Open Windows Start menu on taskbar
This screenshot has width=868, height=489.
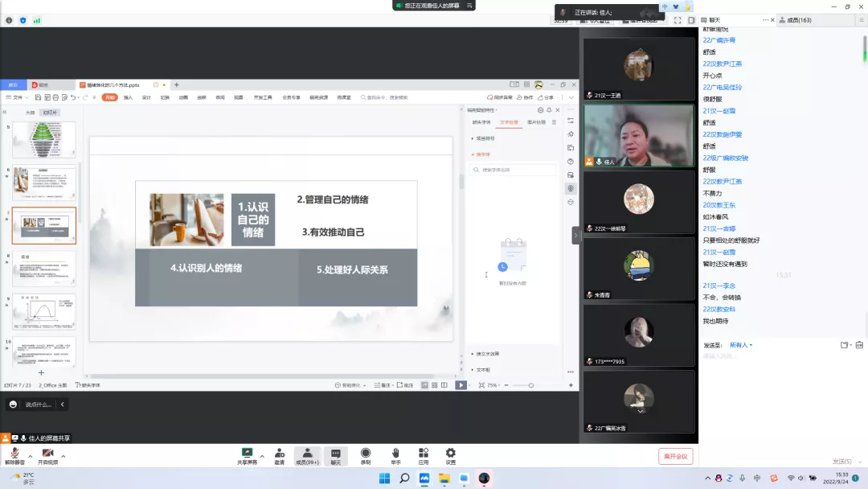384,479
